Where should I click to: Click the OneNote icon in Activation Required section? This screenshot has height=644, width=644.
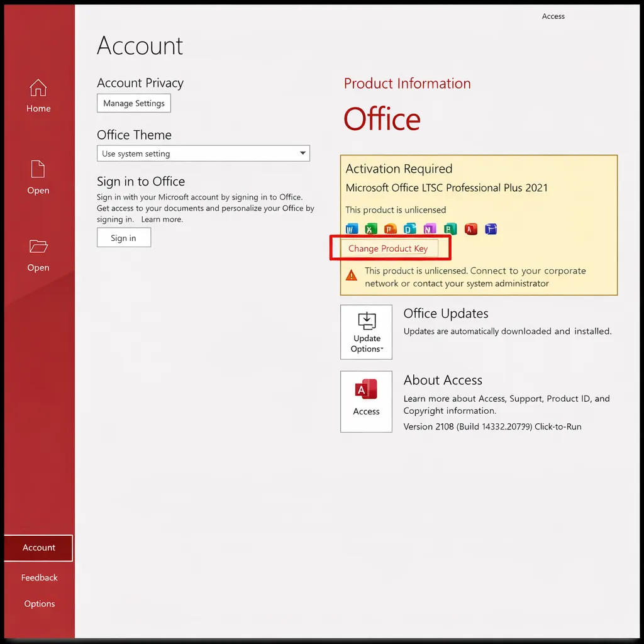pyautogui.click(x=430, y=229)
